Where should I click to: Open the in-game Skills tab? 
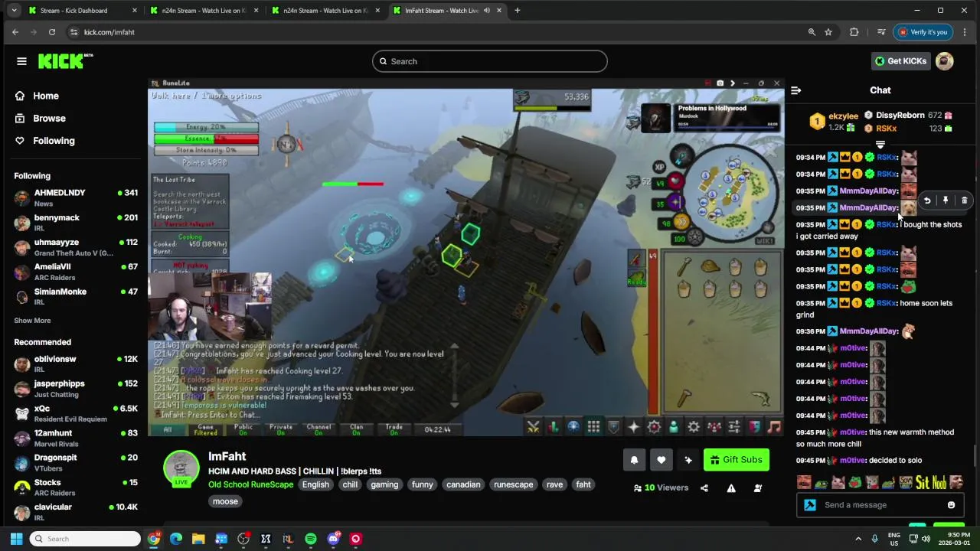tap(554, 427)
